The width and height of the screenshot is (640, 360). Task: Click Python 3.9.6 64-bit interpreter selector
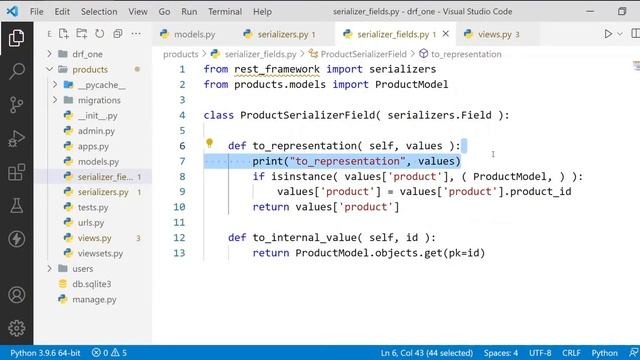pyautogui.click(x=45, y=353)
